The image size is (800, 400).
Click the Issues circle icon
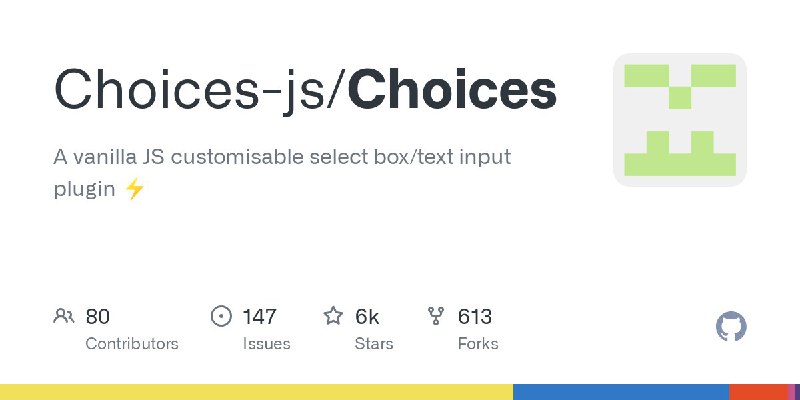point(221,316)
